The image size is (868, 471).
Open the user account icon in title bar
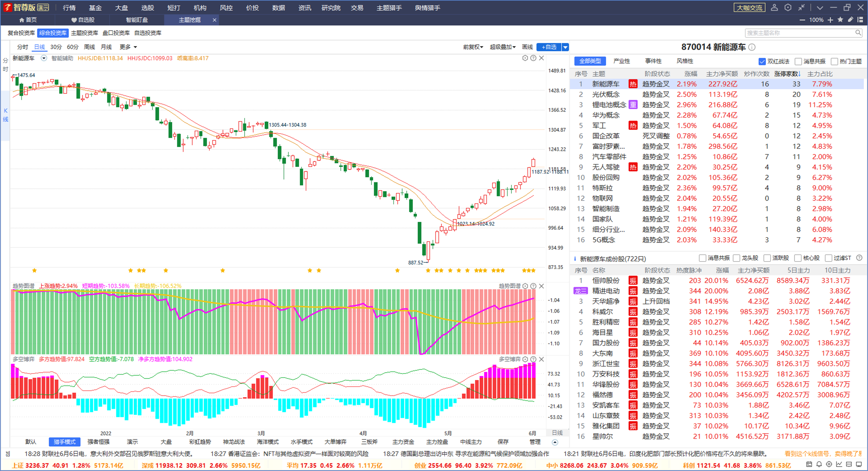774,8
